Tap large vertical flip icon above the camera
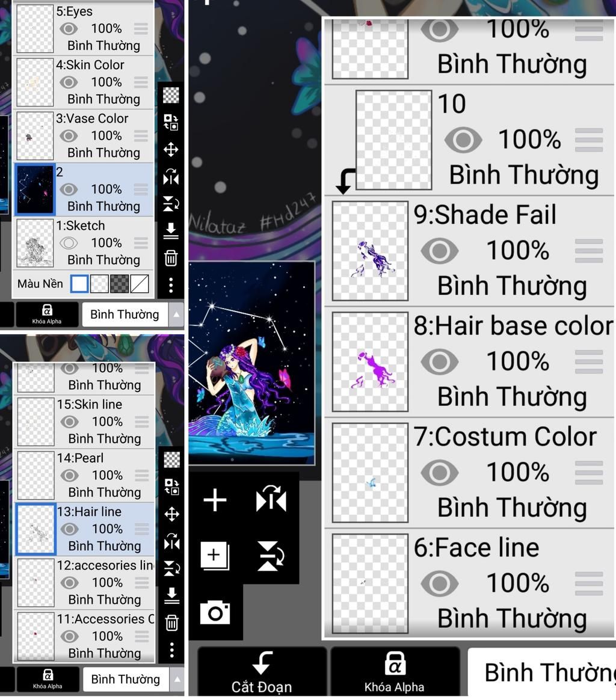Screen dimensions: 616x700 tap(271, 556)
